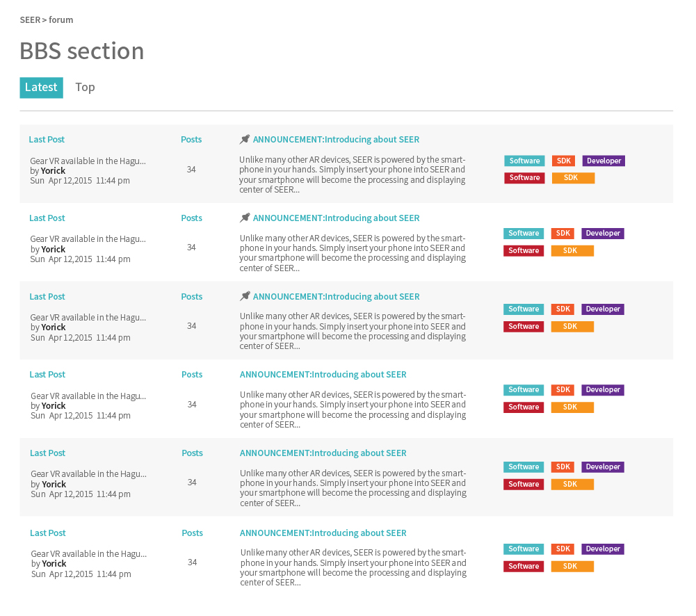
Task: Filter by yellow-orange SDK tag, fourth thread
Action: point(572,407)
